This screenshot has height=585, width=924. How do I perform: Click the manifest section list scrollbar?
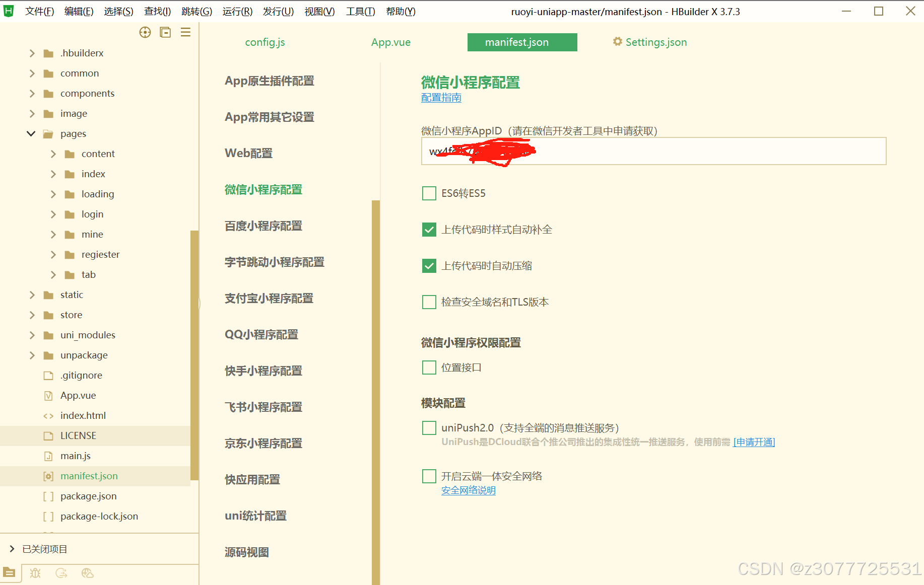tap(376, 393)
